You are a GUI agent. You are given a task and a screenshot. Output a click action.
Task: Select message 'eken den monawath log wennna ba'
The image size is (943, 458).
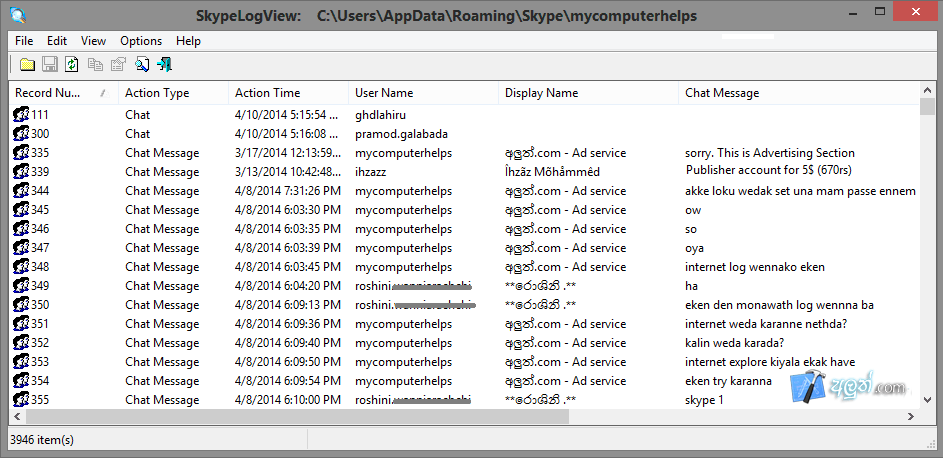tap(779, 305)
